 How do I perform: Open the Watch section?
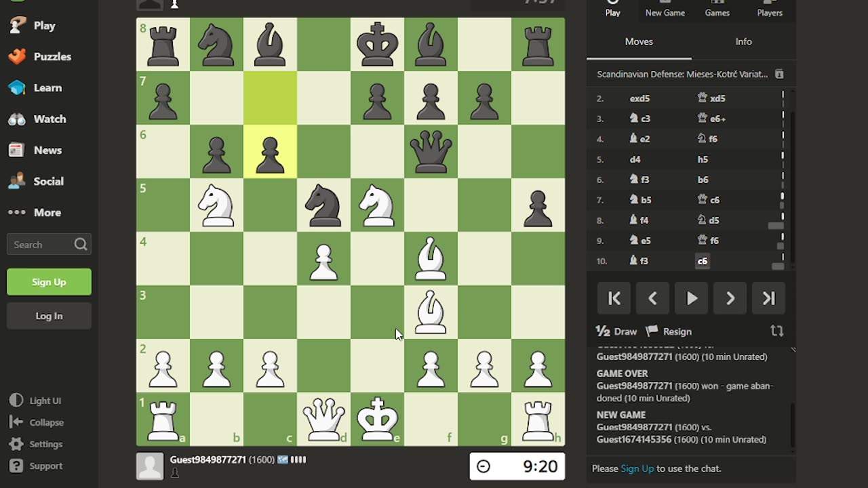click(x=37, y=119)
